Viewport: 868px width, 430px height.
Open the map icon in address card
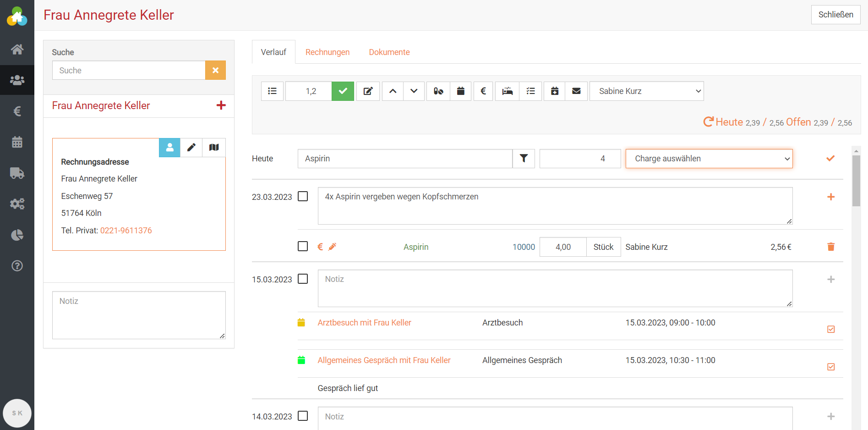214,148
